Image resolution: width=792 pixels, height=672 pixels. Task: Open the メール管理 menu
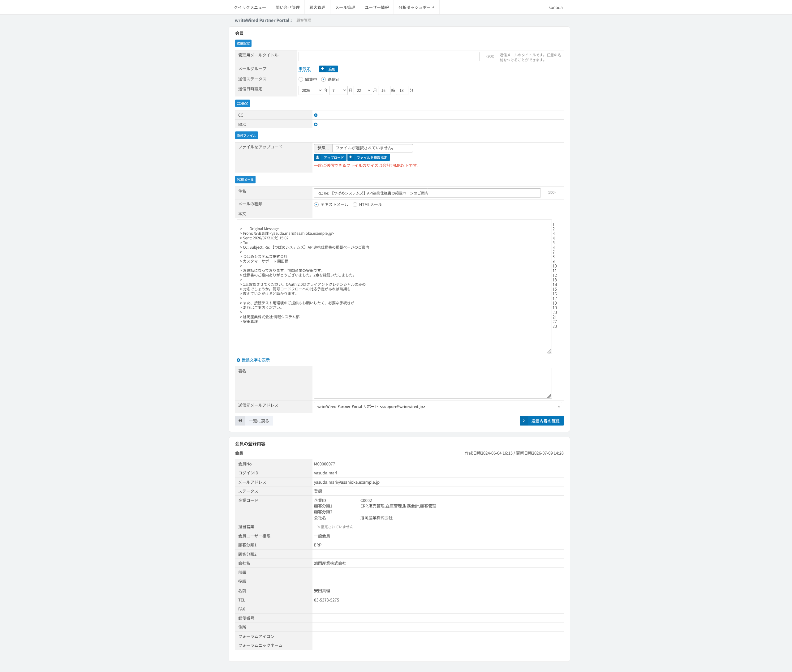click(345, 7)
